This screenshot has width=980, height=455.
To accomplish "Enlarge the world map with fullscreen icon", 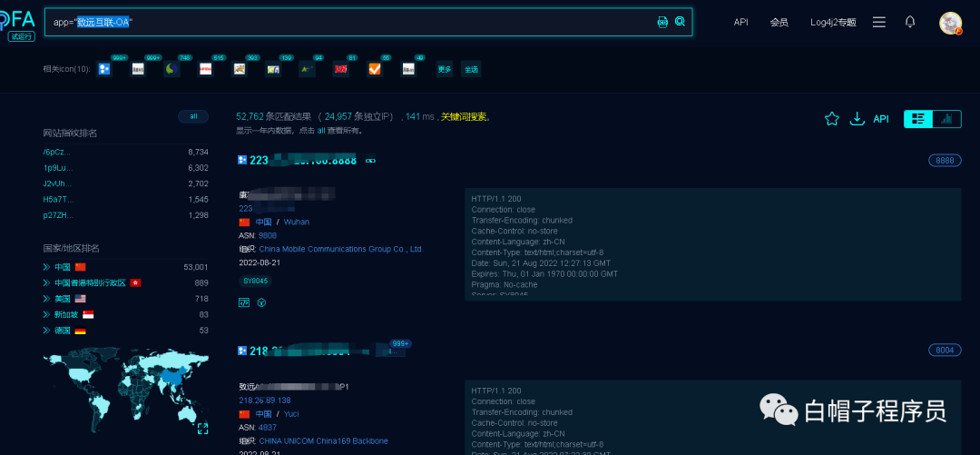I will pyautogui.click(x=202, y=428).
